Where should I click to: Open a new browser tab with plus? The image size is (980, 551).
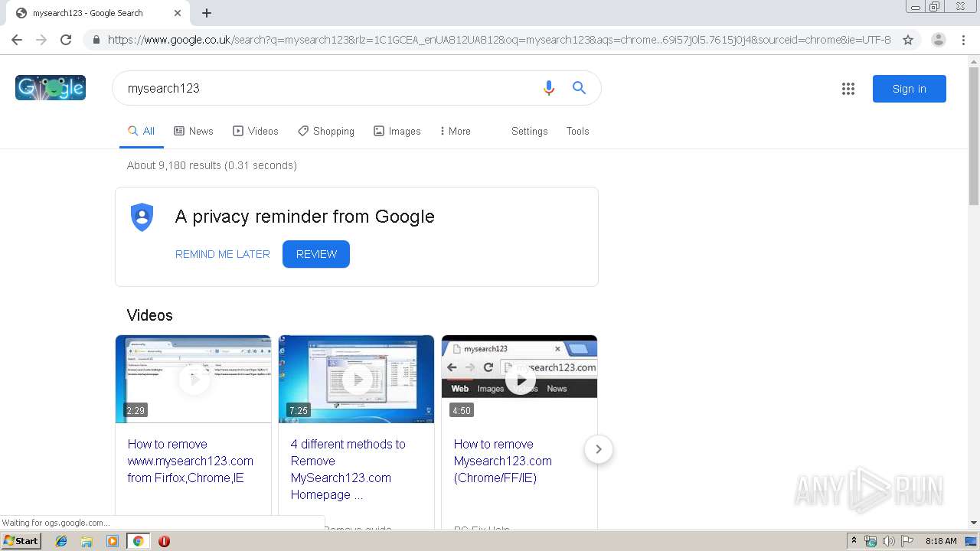pyautogui.click(x=207, y=13)
